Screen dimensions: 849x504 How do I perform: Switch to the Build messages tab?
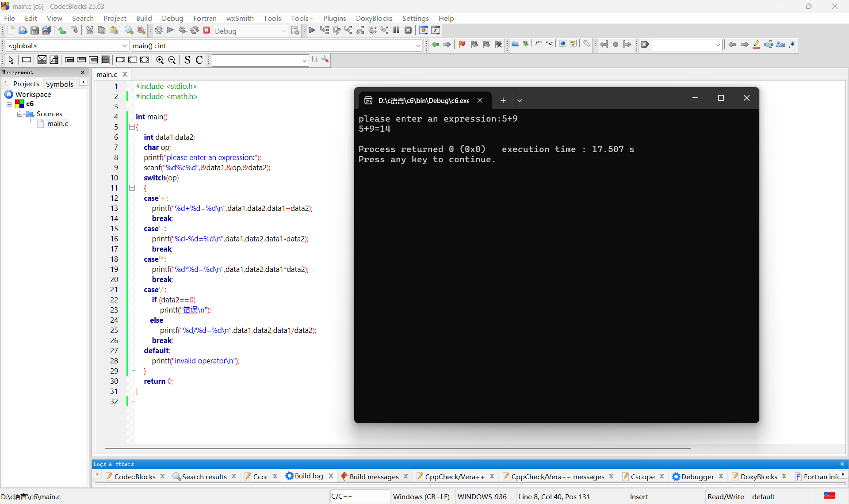tap(374, 477)
